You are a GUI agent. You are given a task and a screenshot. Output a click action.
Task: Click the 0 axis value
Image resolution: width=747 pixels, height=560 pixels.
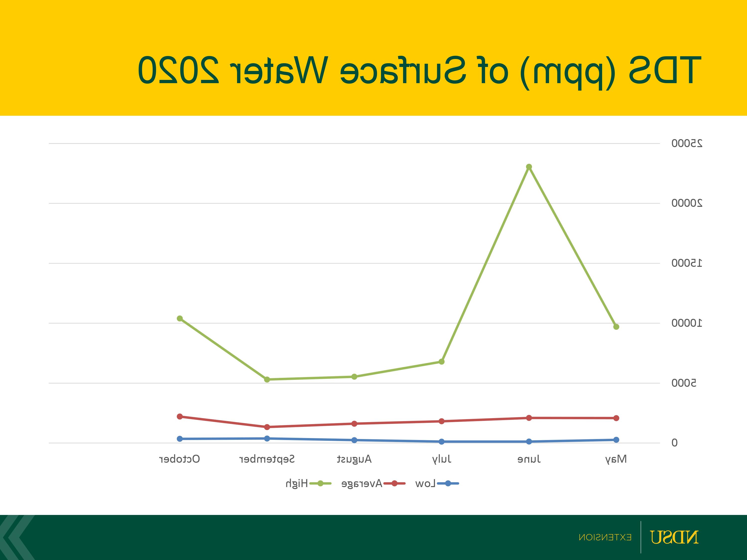point(674,443)
